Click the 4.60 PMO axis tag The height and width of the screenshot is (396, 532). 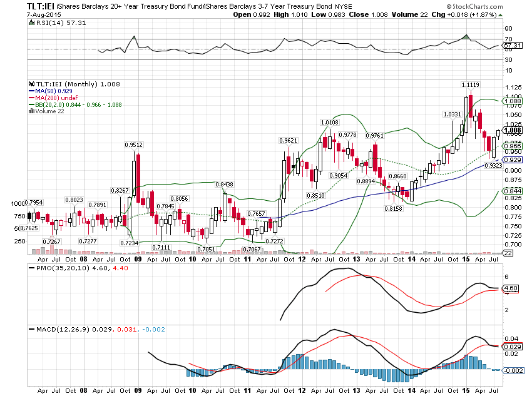click(511, 288)
